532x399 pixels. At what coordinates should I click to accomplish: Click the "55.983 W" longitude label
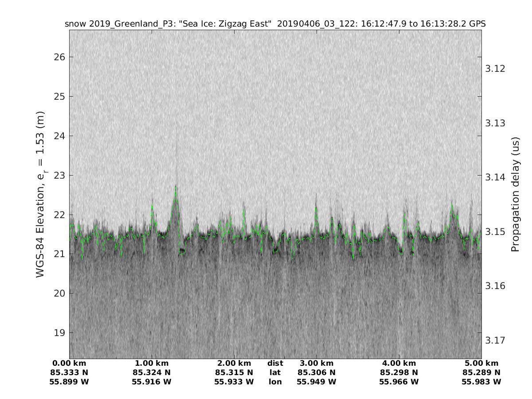point(481,382)
